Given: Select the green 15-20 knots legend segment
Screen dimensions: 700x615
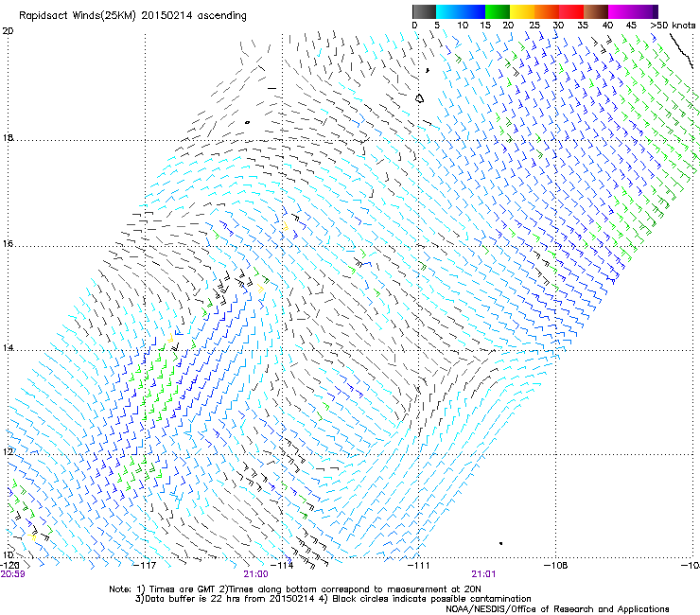Looking at the screenshot, I should tap(498, 11).
